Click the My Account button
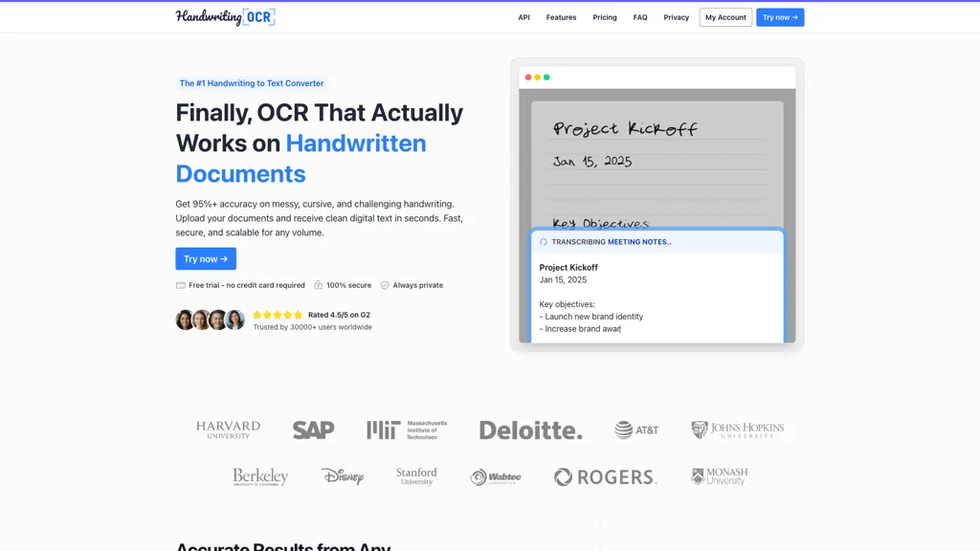 (725, 17)
